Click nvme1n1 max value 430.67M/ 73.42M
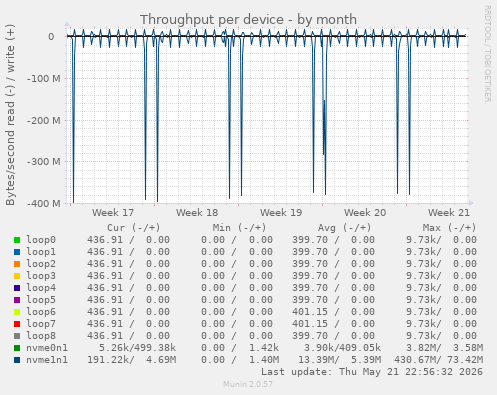 tap(438, 360)
